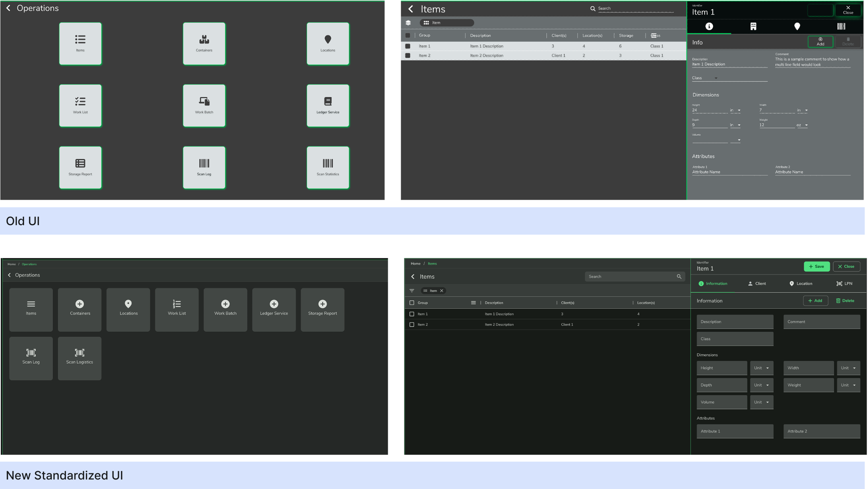Open the oz unit dropdown for Weight

802,125
